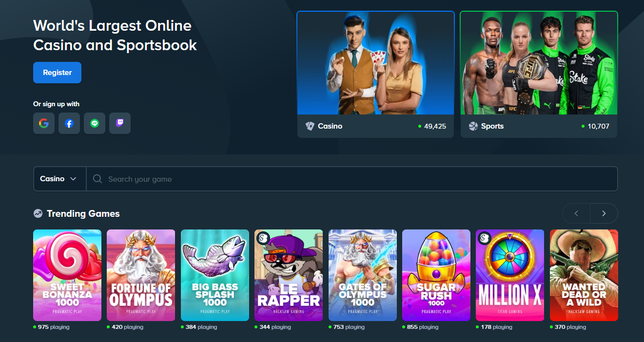Open the Sweet Bonanza 1000 game
The width and height of the screenshot is (644, 342).
coord(67,275)
